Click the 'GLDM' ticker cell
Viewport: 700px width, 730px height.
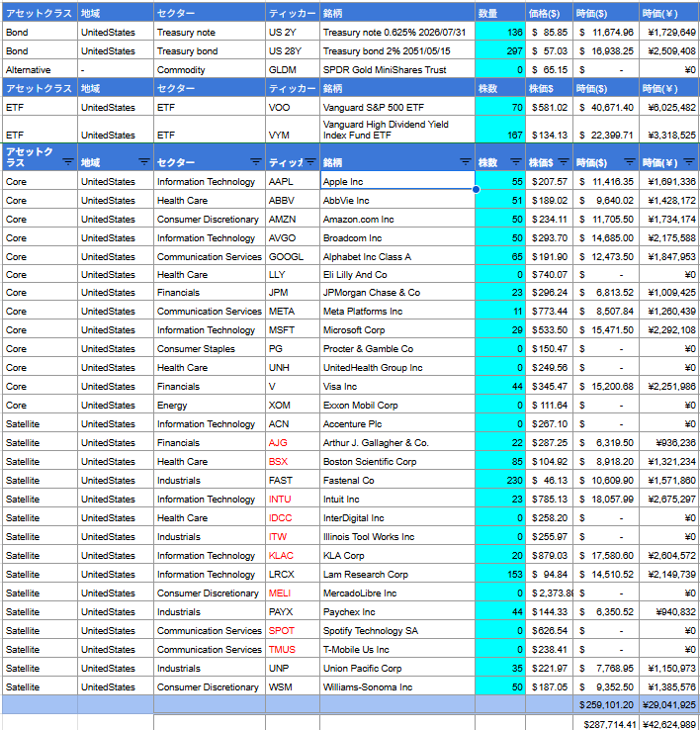[x=293, y=69]
